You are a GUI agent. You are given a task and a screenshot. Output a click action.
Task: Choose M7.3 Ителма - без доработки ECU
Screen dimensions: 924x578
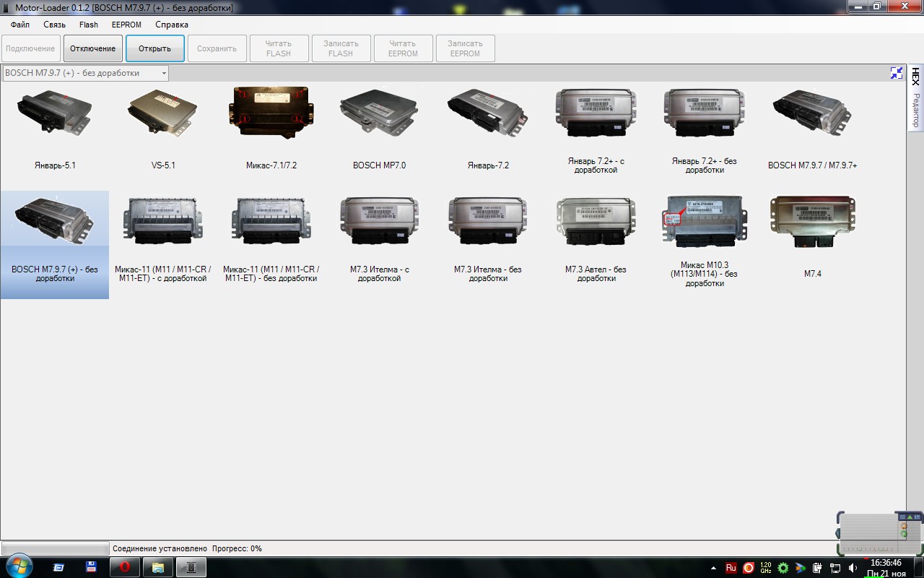tap(488, 245)
